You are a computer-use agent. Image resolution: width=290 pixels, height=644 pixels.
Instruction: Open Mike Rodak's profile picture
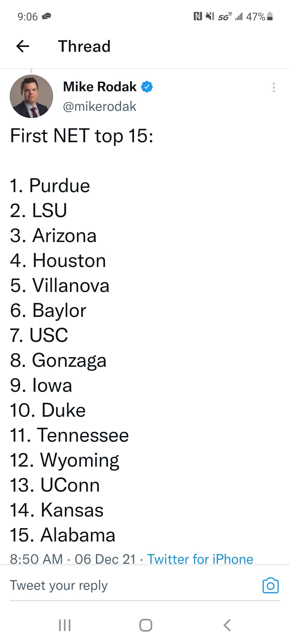tap(31, 96)
